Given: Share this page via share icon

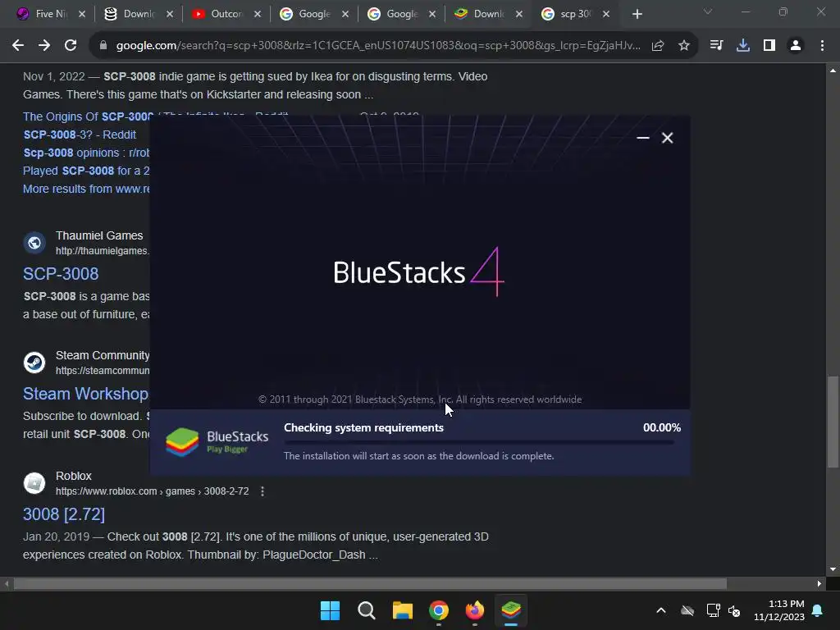Looking at the screenshot, I should [658, 46].
